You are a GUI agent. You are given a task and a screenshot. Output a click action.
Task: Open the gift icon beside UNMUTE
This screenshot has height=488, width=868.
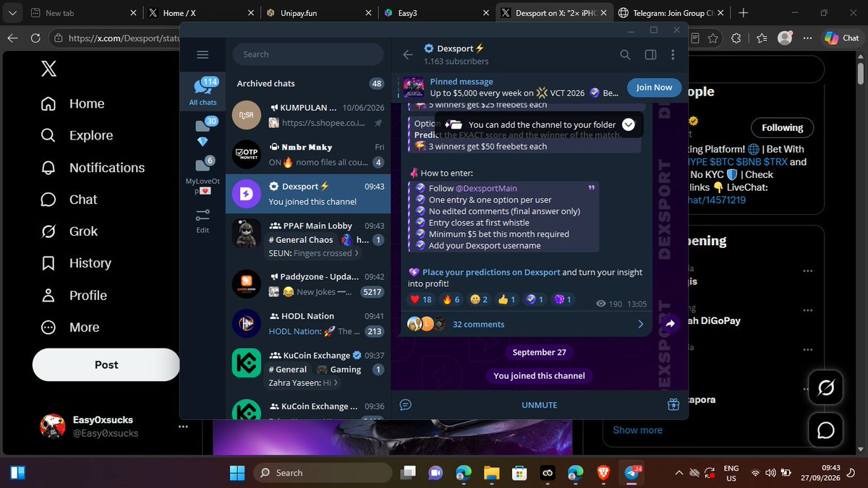673,405
